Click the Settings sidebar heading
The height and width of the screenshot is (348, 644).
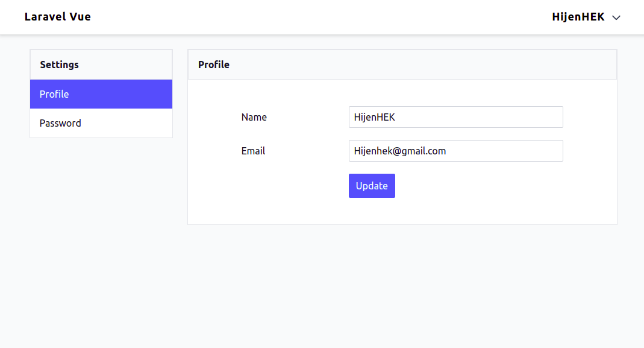click(59, 65)
